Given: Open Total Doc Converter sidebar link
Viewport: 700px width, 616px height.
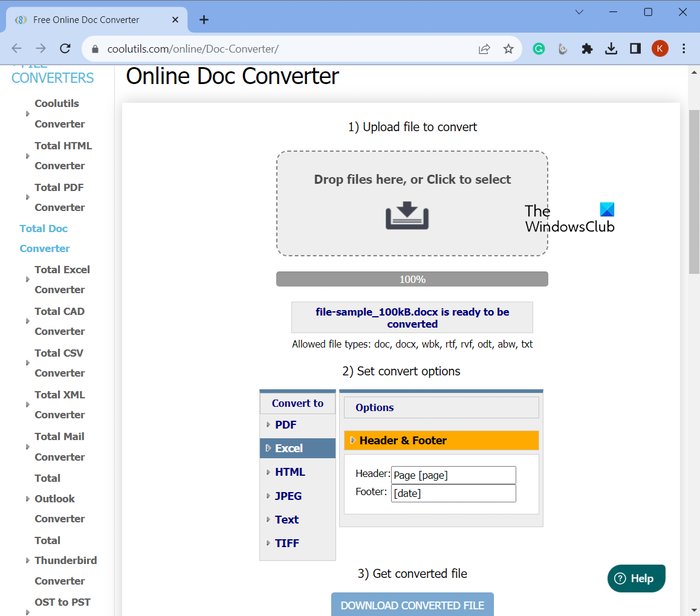Looking at the screenshot, I should (x=44, y=238).
